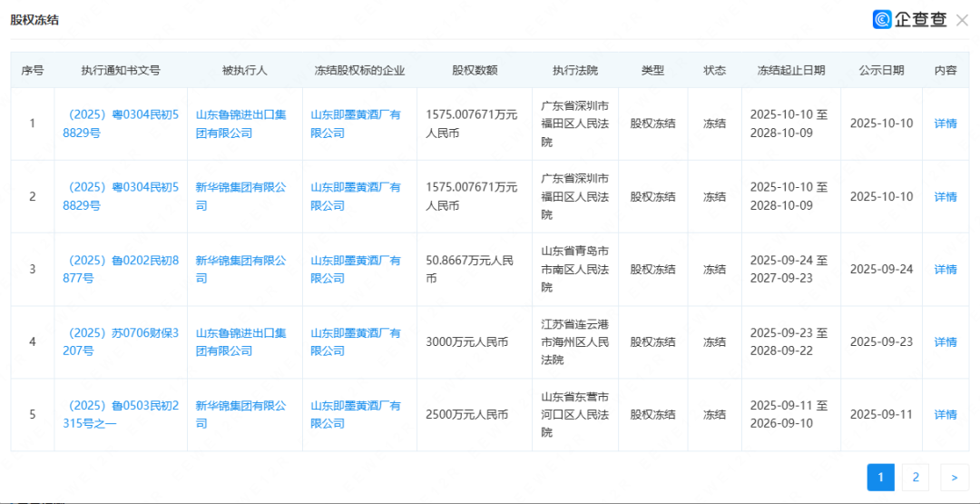Open 山东即墨黄酒厂有限公司 in row 4
The image size is (980, 504).
point(356,342)
